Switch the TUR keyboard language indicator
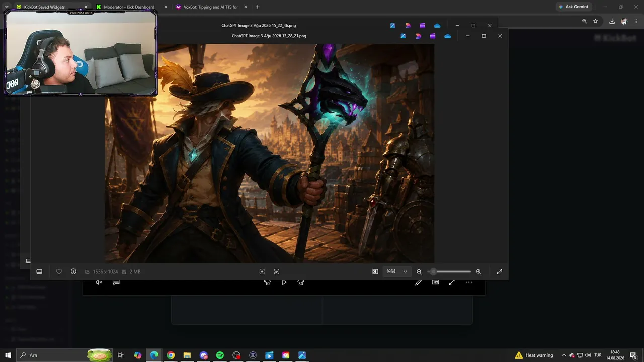644x362 pixels. tap(598, 355)
